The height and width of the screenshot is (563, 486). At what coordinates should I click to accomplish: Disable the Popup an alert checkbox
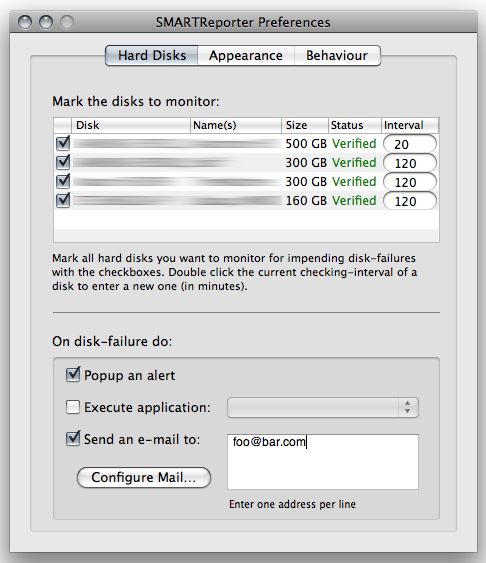pyautogui.click(x=73, y=374)
